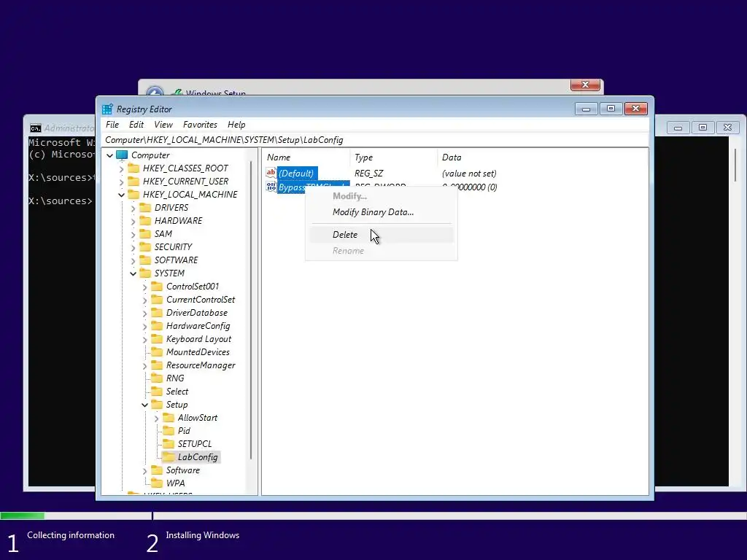Click the (Default) string value icon
Viewport: 747px width, 560px height.
(271, 173)
